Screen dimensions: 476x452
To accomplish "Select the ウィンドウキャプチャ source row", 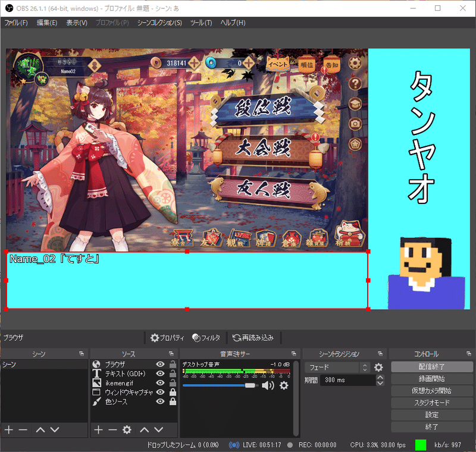I will click(134, 393).
